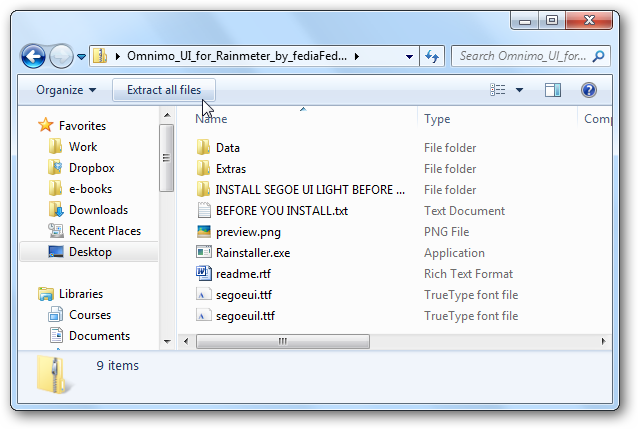
Task: Click the e-books folder icon
Action: click(55, 188)
